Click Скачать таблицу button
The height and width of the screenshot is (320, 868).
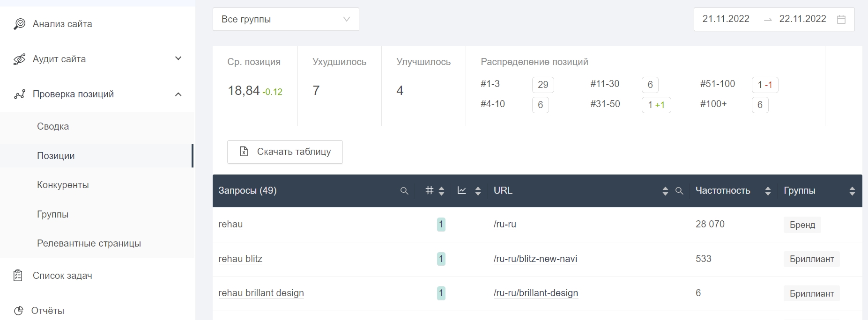pos(285,152)
